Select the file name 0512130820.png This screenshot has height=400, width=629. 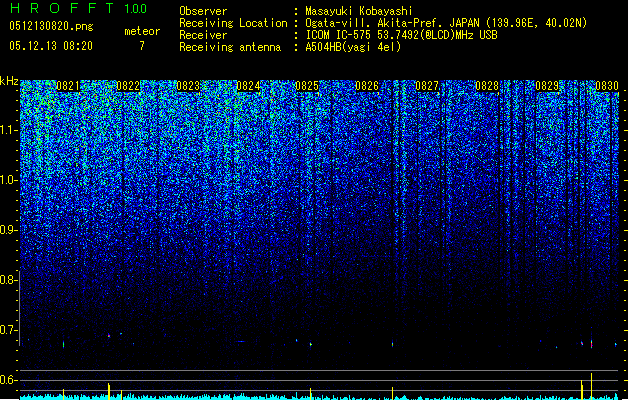pos(51,26)
